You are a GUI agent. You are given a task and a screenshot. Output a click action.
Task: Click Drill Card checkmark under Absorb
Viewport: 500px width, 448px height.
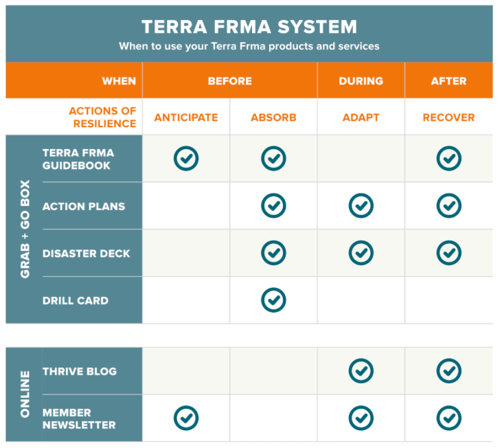point(273,300)
